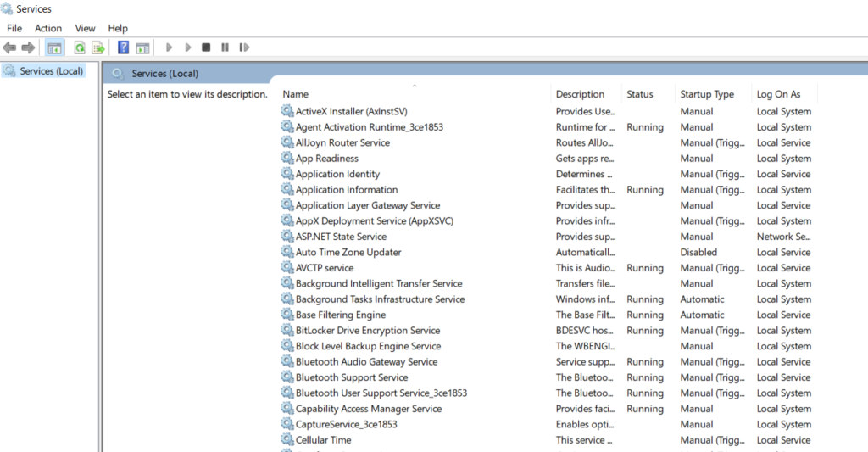Image resolution: width=868 pixels, height=452 pixels.
Task: Click gear icon next to CaptureService_3ce1853
Action: pos(287,424)
